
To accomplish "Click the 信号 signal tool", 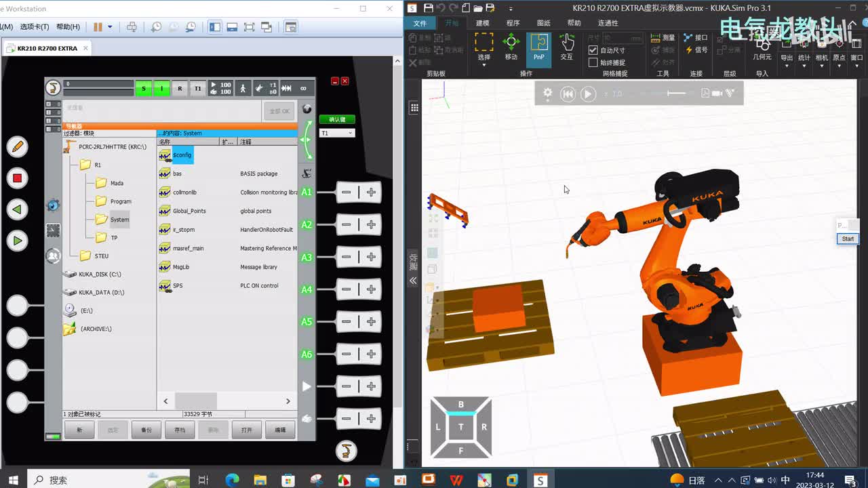I will pos(696,50).
